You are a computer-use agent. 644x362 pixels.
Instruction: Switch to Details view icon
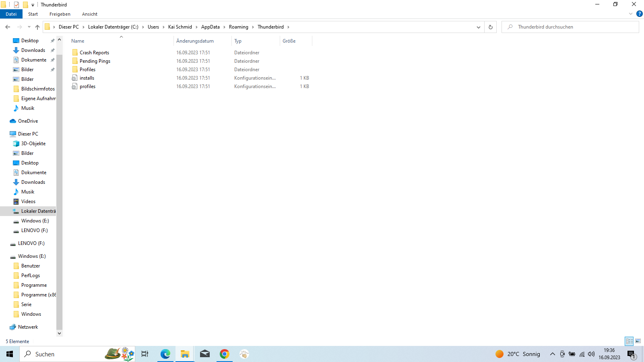pos(629,341)
